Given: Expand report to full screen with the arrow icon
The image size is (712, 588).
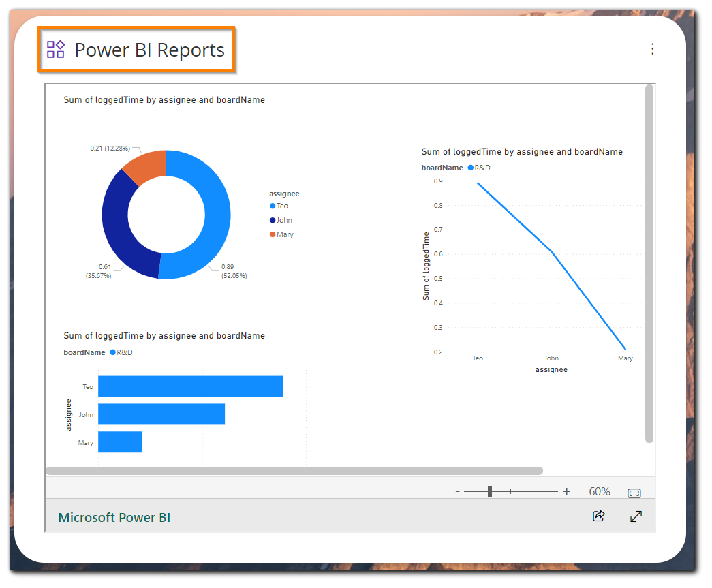Looking at the screenshot, I should (x=636, y=516).
